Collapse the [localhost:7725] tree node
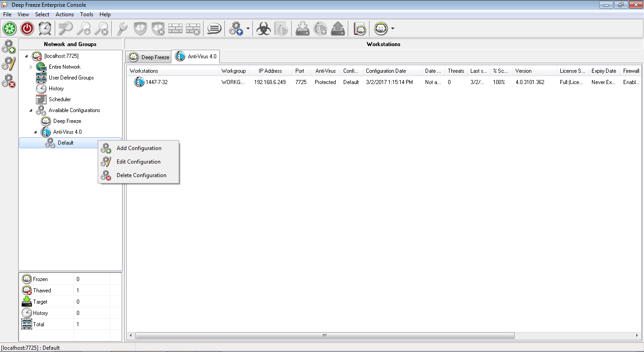Screen dimensions: 644x352 [26, 56]
